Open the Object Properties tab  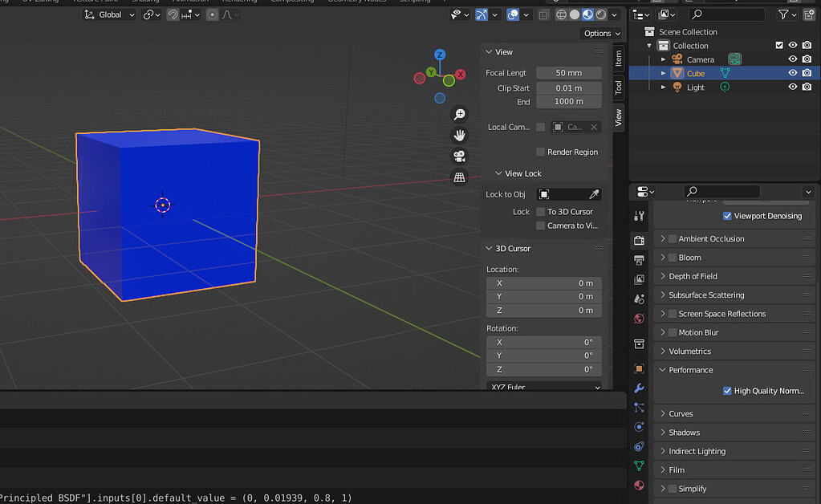coord(638,368)
